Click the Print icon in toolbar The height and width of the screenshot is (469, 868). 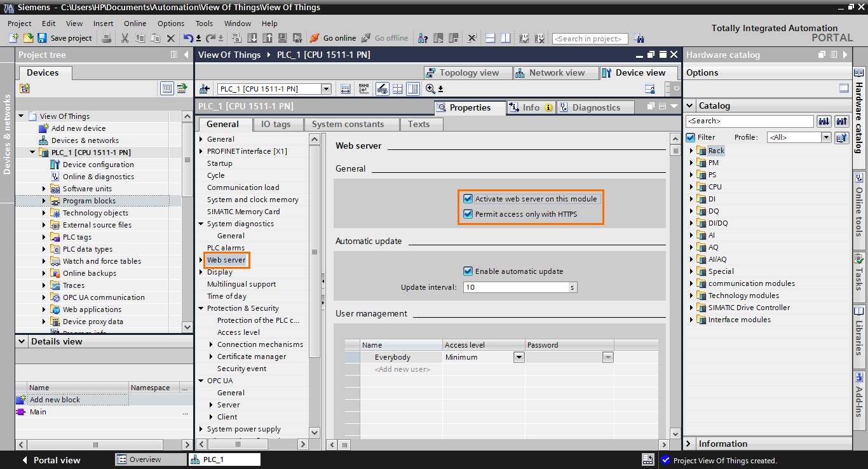point(107,38)
